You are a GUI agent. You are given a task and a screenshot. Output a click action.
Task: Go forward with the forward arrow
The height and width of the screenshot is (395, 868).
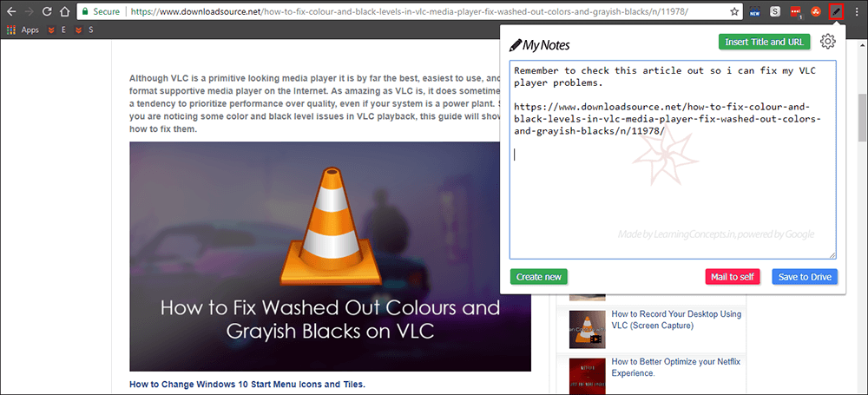pos(29,11)
